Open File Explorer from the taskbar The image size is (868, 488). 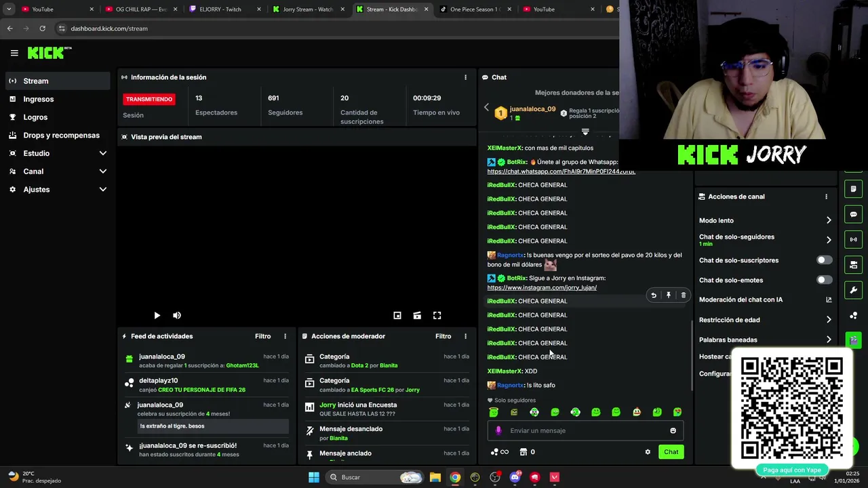pos(435,477)
